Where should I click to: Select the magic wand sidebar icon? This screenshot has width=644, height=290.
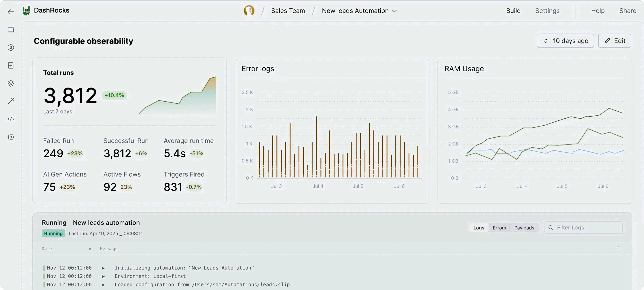click(x=11, y=101)
